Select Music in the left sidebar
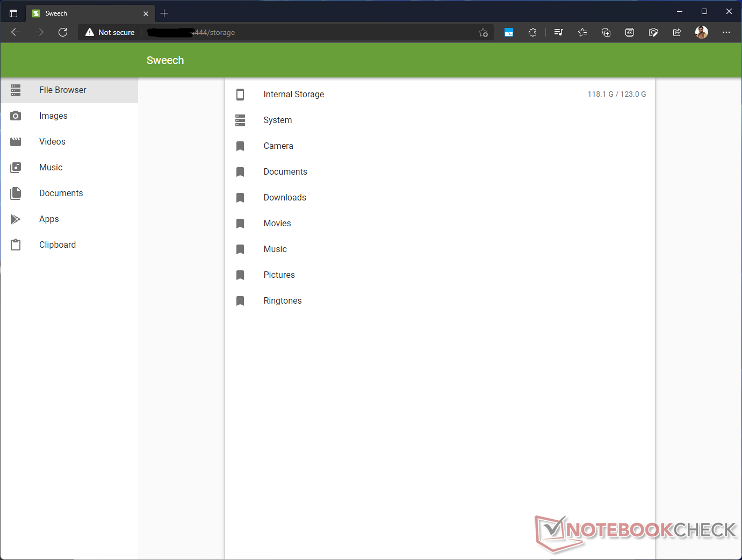Screen dimensions: 742x560 pyautogui.click(x=69, y=168)
